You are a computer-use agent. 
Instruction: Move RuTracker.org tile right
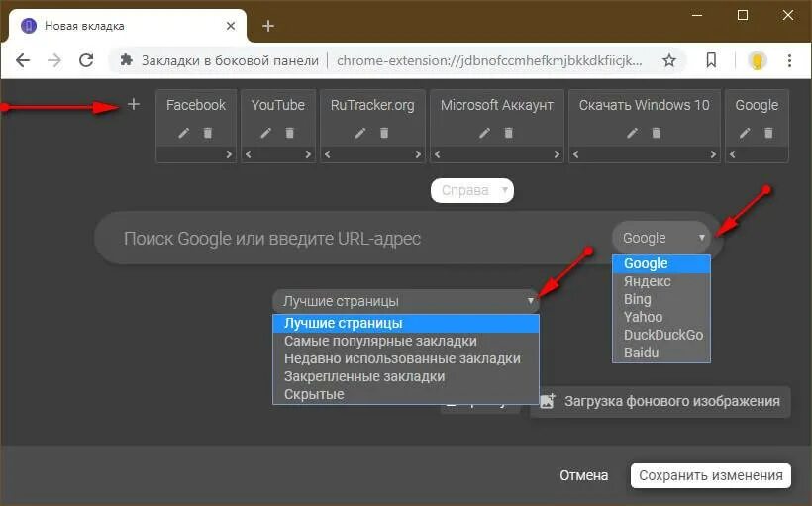[x=418, y=154]
